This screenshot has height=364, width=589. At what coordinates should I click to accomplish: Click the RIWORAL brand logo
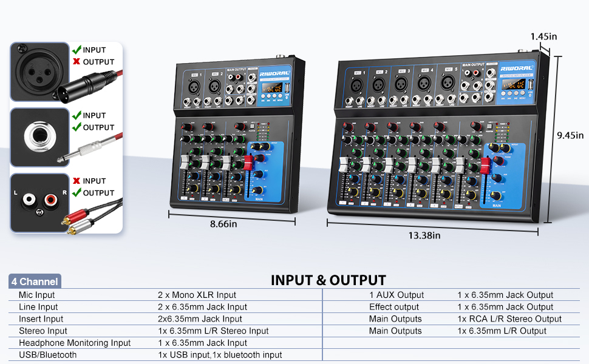point(516,67)
